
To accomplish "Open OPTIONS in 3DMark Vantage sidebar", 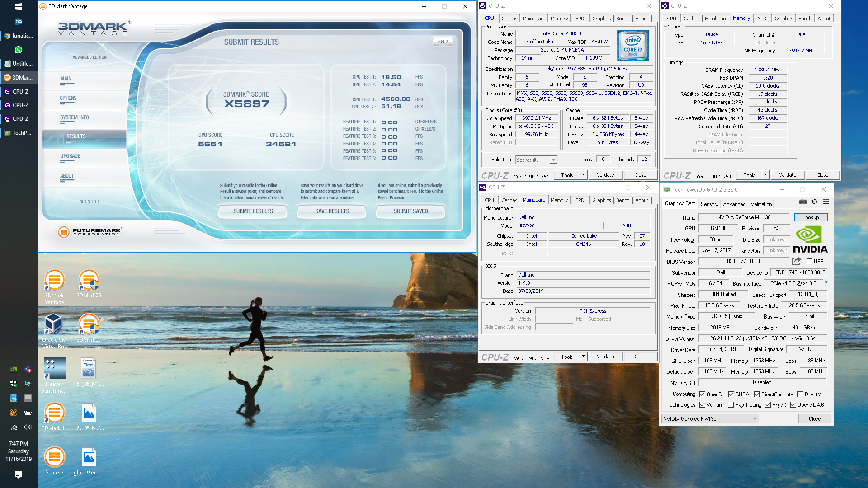I will tap(68, 98).
